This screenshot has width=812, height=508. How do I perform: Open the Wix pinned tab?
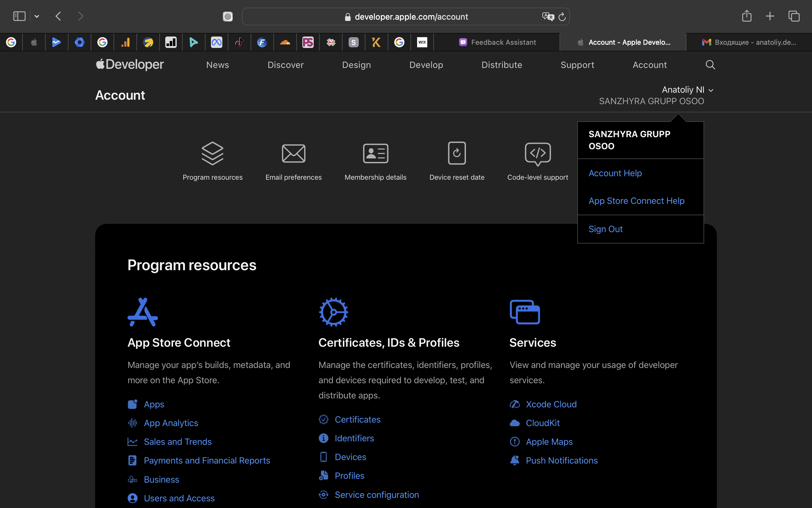tap(422, 42)
